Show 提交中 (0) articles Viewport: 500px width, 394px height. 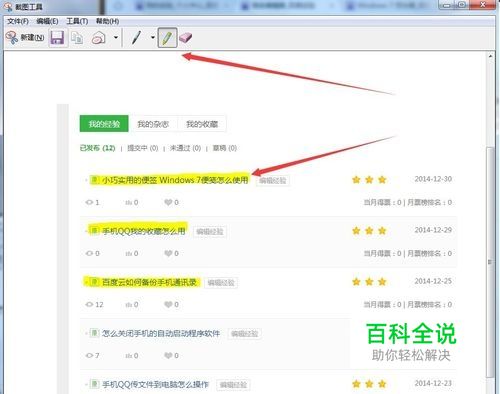tap(143, 148)
